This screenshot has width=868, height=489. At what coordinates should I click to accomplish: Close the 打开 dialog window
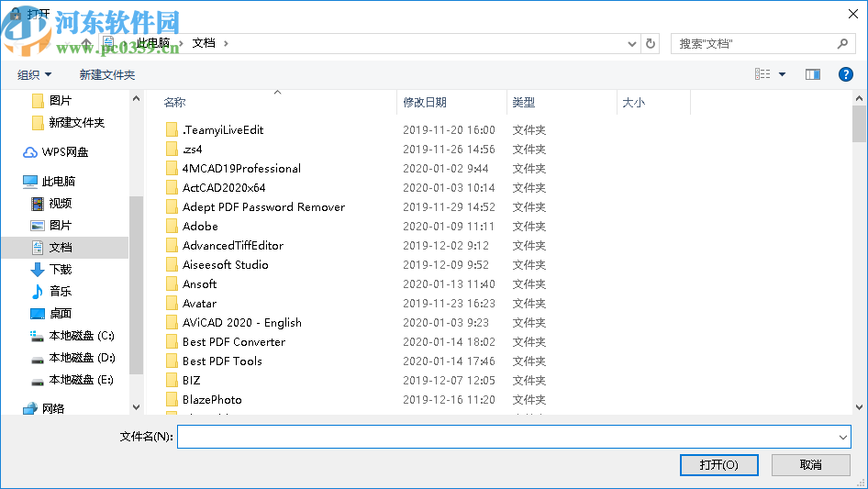point(853,14)
